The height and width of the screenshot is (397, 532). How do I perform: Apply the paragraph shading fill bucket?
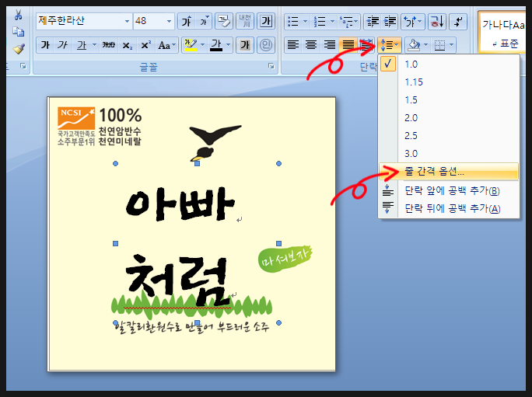[414, 45]
